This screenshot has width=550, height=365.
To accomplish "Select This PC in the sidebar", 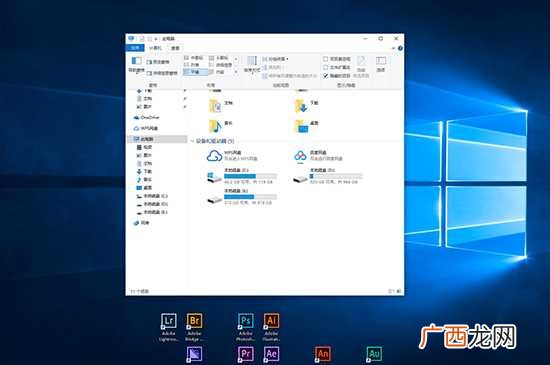I will point(157,139).
